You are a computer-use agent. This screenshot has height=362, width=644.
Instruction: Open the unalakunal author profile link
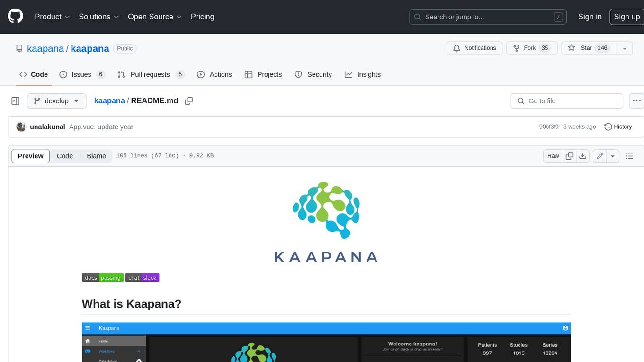[47, 127]
